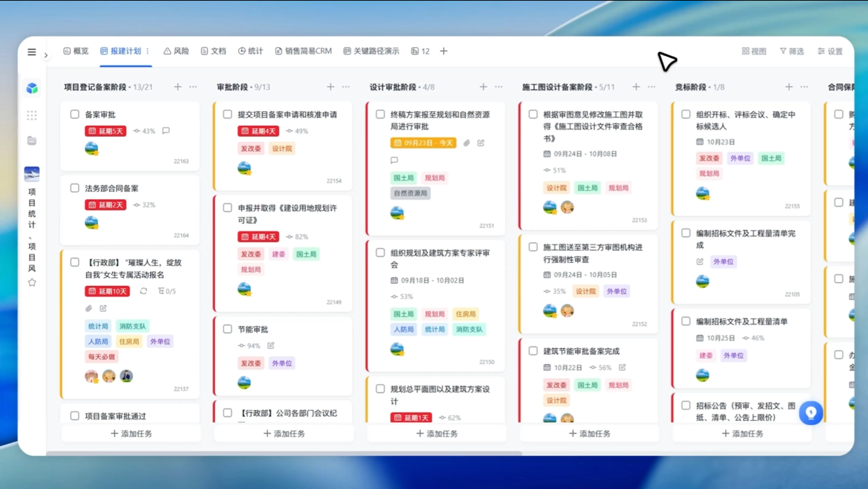The width and height of the screenshot is (868, 489).
Task: Star the project with the favorite icon
Action: click(32, 283)
